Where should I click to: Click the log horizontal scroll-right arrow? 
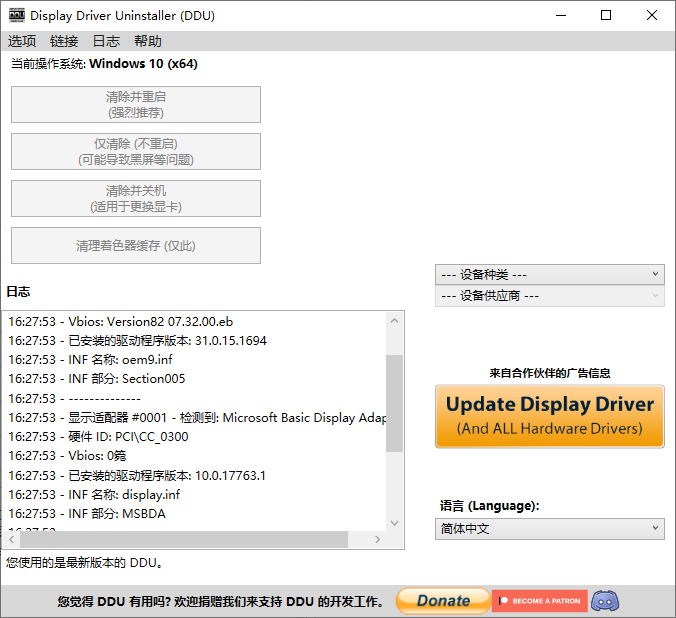point(378,539)
